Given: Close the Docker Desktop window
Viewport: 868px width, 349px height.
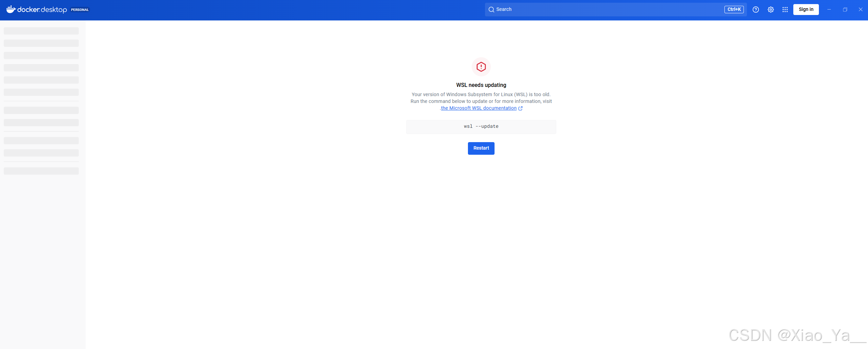Looking at the screenshot, I should coord(860,10).
